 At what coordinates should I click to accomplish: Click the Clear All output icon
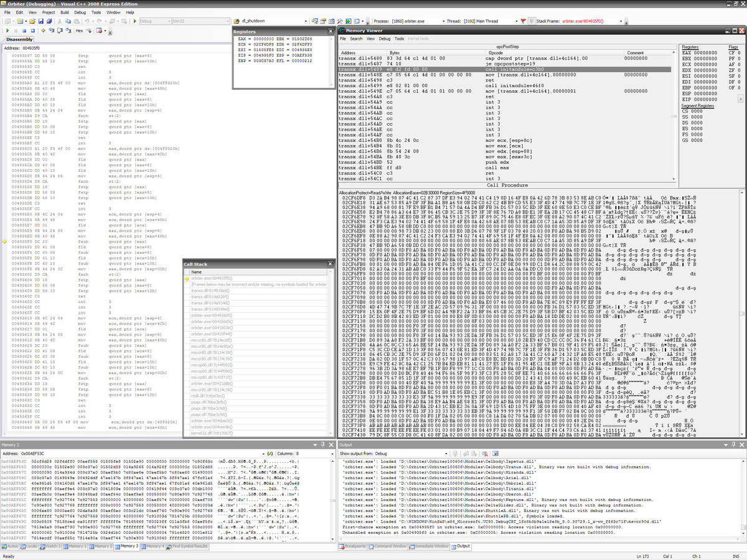(x=484, y=454)
